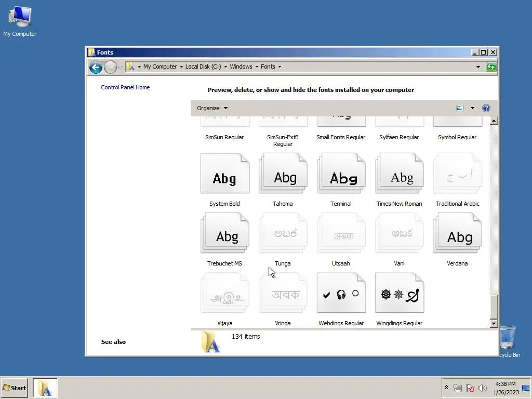Viewport: 532px width, 399px height.
Task: Click the Fonts breadcrumb segment
Action: click(x=268, y=66)
